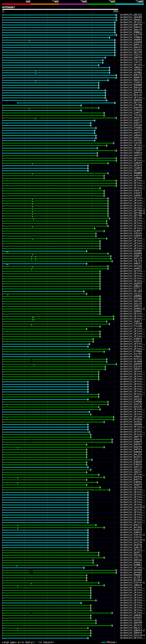This screenshot has height=644, width=146.
Task: Click the UniRef100_Q4QFZ3 hit name
Action: tap(131, 120)
